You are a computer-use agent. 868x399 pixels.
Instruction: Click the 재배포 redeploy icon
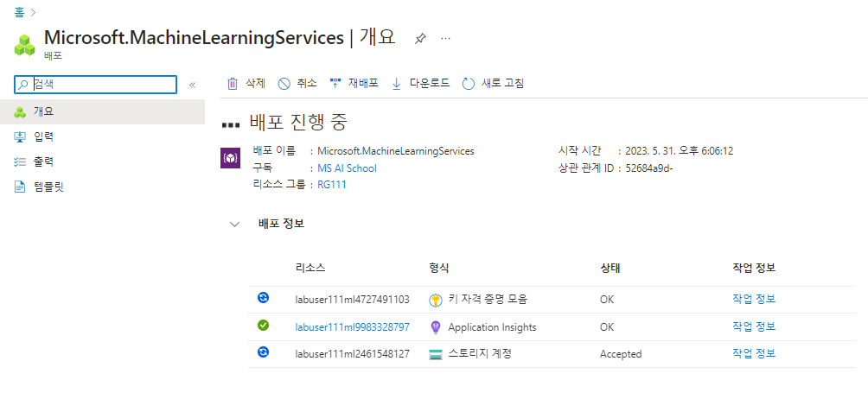[335, 84]
